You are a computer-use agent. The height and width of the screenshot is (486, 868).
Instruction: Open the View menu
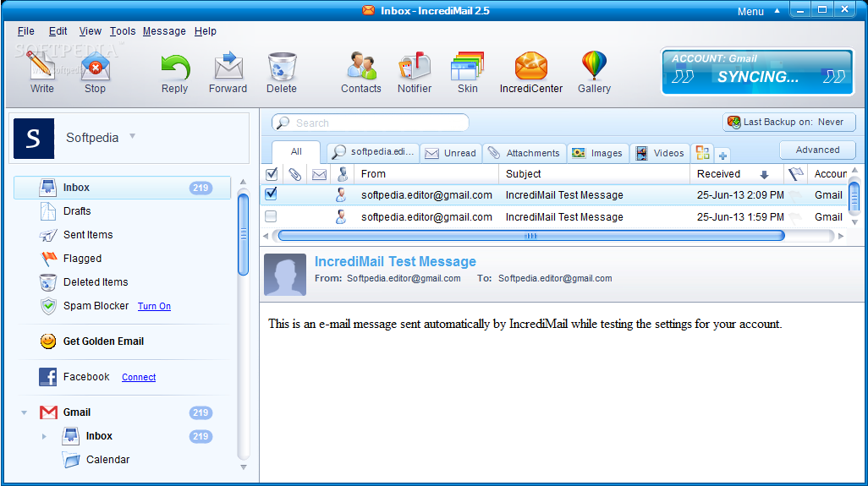pos(91,31)
